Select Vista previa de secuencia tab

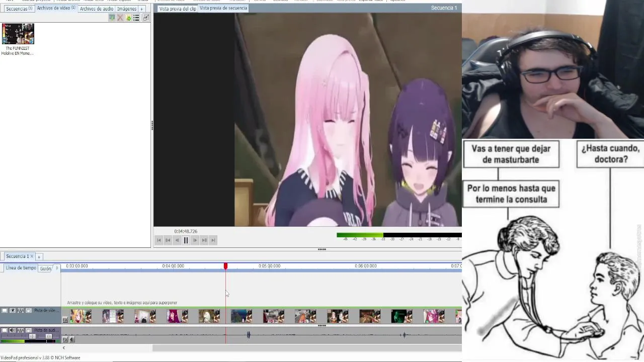pyautogui.click(x=223, y=8)
